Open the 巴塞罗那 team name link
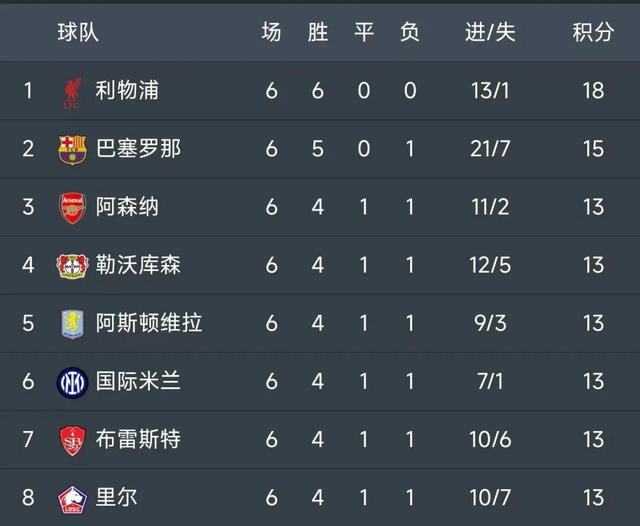 coord(138,149)
